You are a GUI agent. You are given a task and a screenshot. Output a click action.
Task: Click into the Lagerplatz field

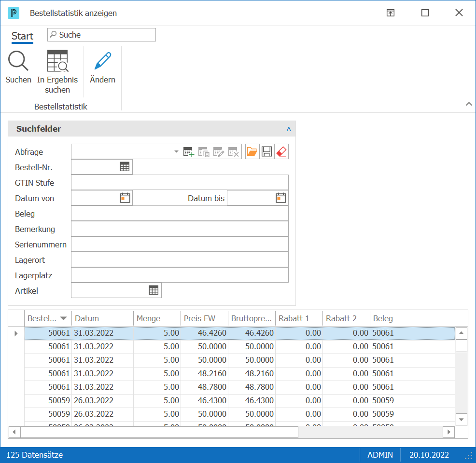[180, 275]
